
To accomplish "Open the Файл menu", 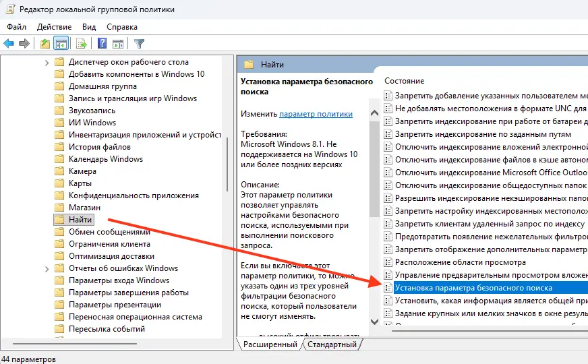I will pyautogui.click(x=17, y=27).
